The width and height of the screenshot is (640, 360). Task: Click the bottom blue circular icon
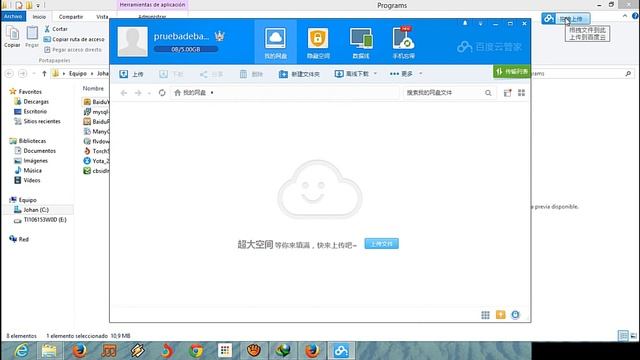(x=516, y=315)
